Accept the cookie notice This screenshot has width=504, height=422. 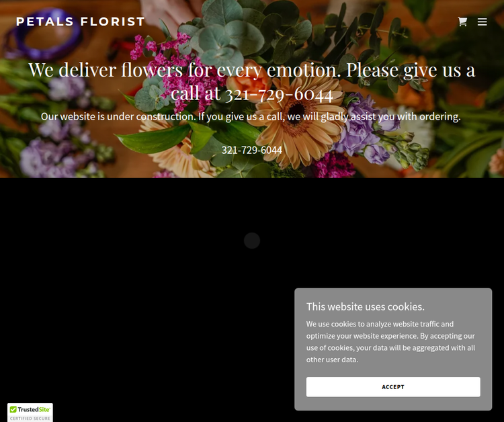pos(393,386)
